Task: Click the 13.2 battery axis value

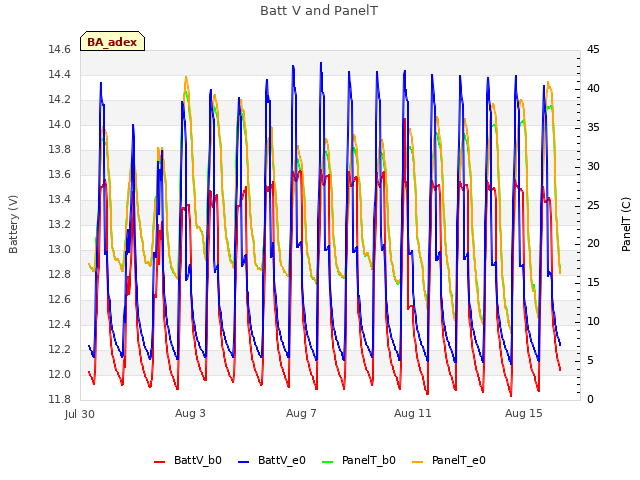Action: click(x=60, y=225)
